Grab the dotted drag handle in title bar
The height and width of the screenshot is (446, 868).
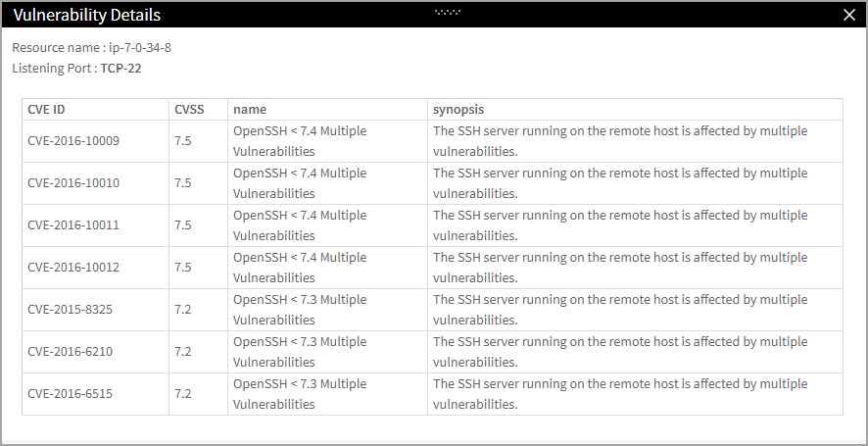tap(448, 12)
